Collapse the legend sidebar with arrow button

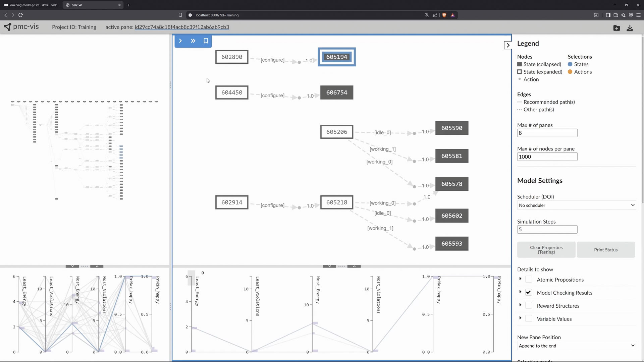508,45
